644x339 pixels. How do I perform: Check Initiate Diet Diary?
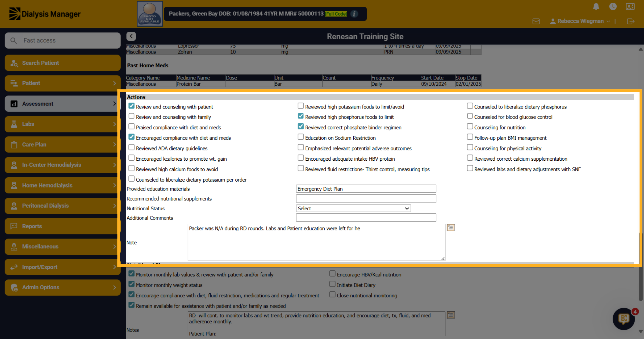point(332,284)
